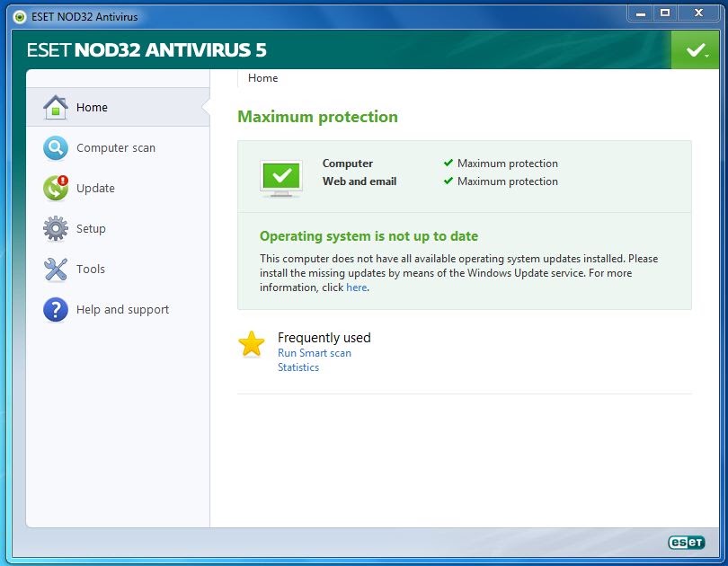Minimize the ESET NOD32 Antivirus window
The width and height of the screenshot is (728, 566).
pyautogui.click(x=641, y=13)
